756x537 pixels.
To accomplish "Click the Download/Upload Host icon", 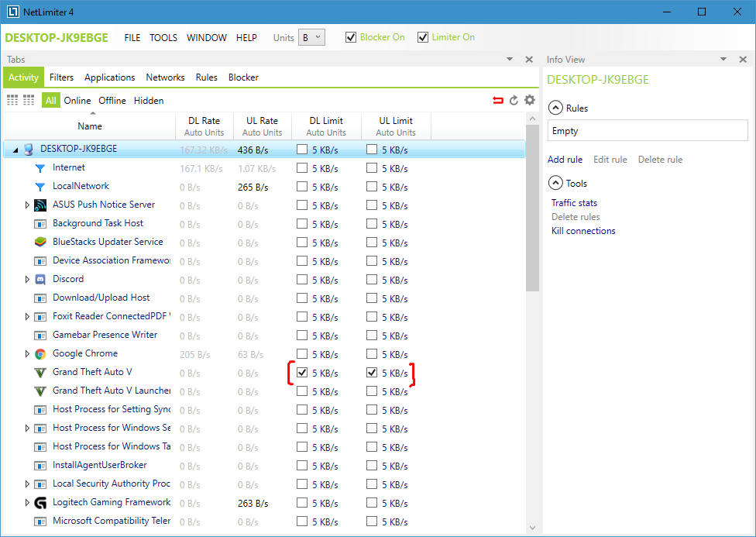I will point(40,298).
